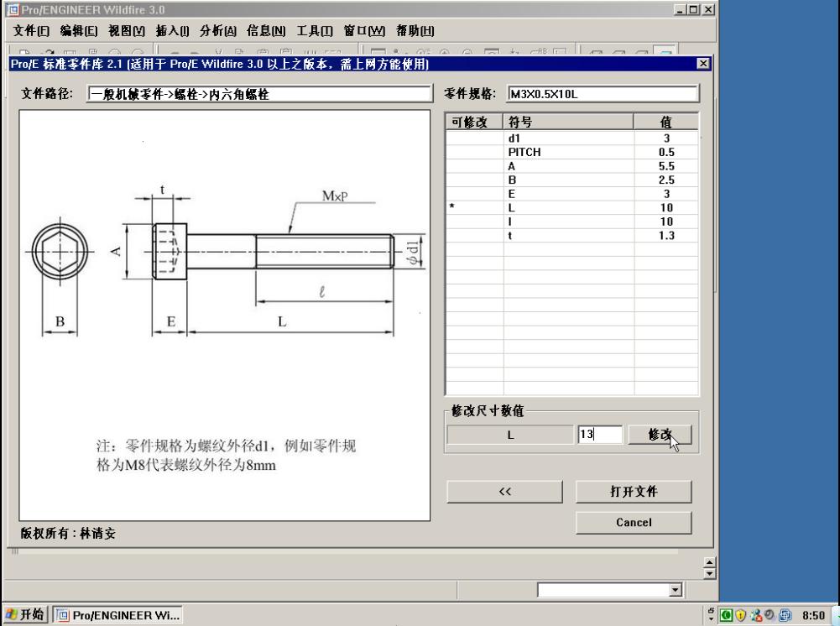Click value 2.5 in the B row
Image resolution: width=840 pixels, height=626 pixels.
pos(666,180)
